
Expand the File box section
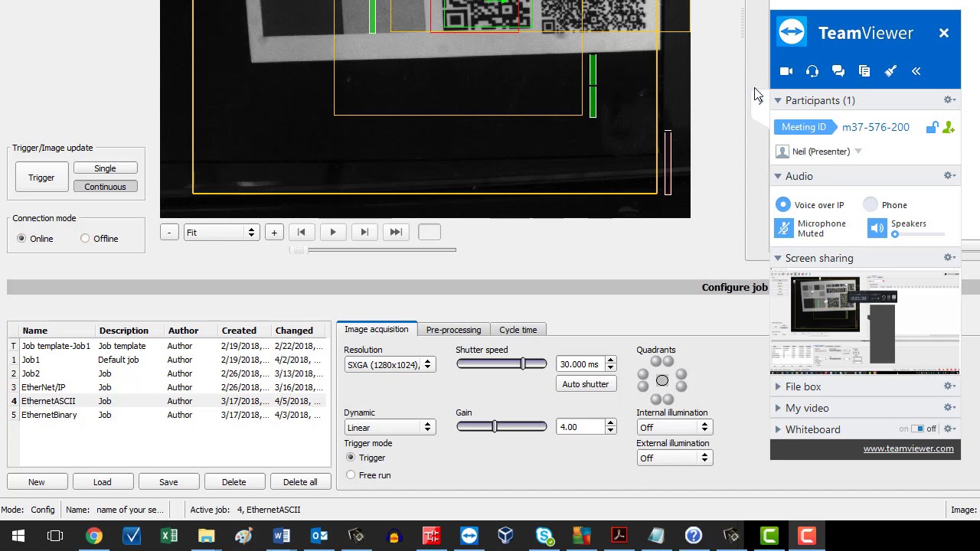tap(778, 386)
